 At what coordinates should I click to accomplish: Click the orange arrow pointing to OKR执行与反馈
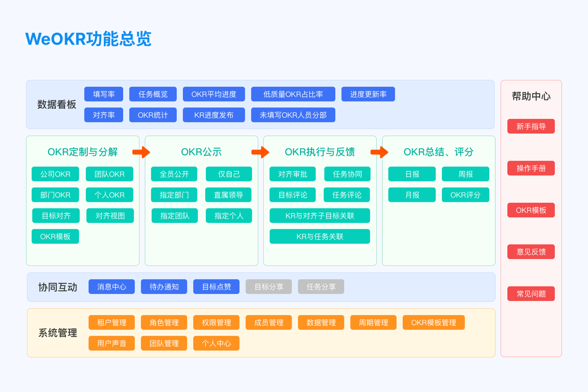pos(260,152)
